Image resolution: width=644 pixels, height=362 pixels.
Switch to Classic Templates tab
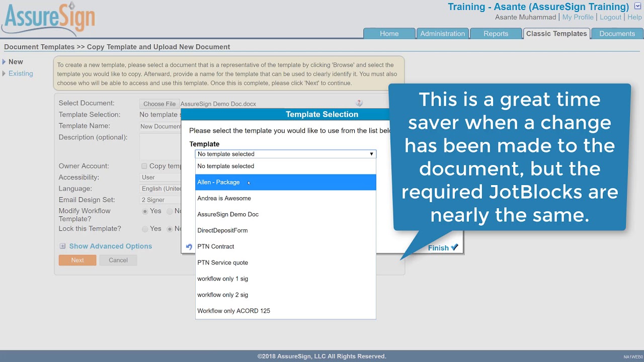(556, 34)
